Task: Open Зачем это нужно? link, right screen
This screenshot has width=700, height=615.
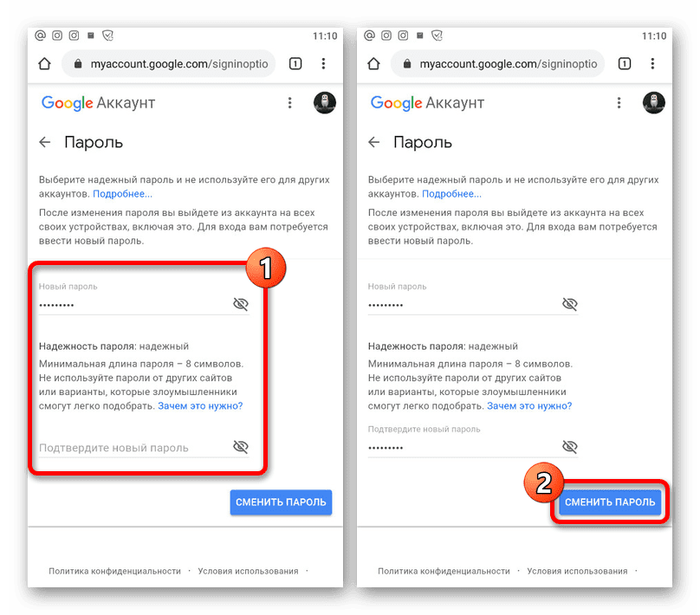Action: pyautogui.click(x=529, y=405)
